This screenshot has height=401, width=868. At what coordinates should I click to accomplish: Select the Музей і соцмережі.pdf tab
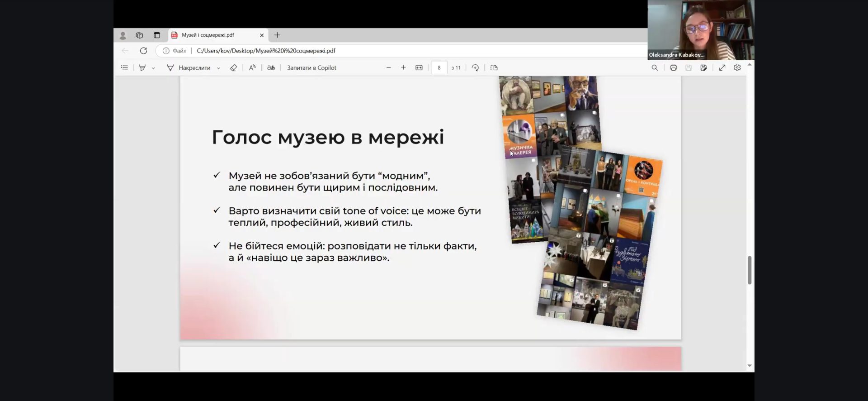[x=218, y=35]
